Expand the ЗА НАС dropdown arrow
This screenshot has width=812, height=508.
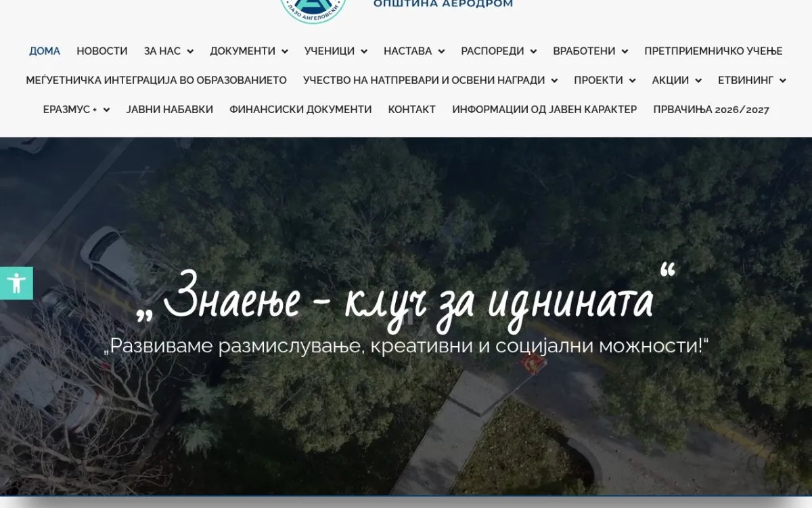[190, 51]
